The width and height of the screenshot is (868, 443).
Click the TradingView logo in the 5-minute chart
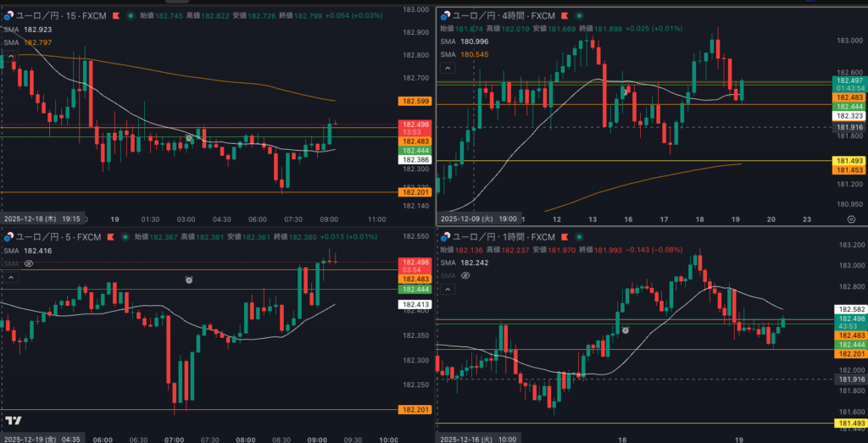pyautogui.click(x=14, y=420)
